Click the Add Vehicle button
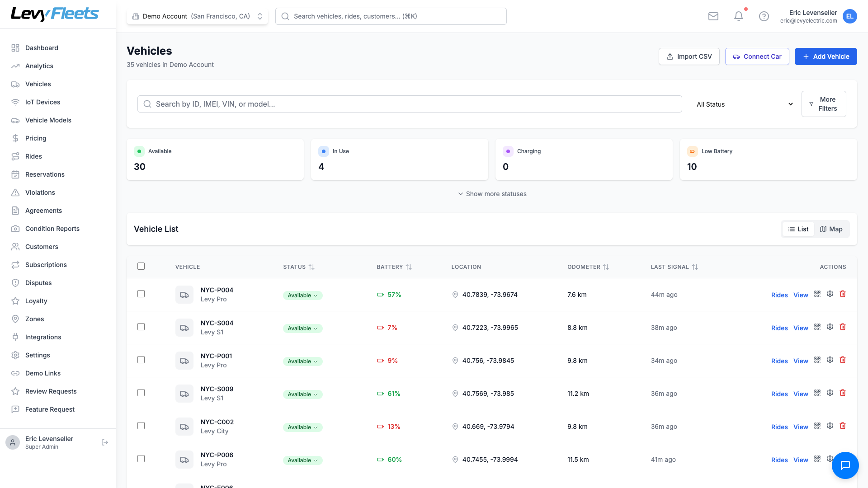Viewport: 868px width, 488px height. 826,56
